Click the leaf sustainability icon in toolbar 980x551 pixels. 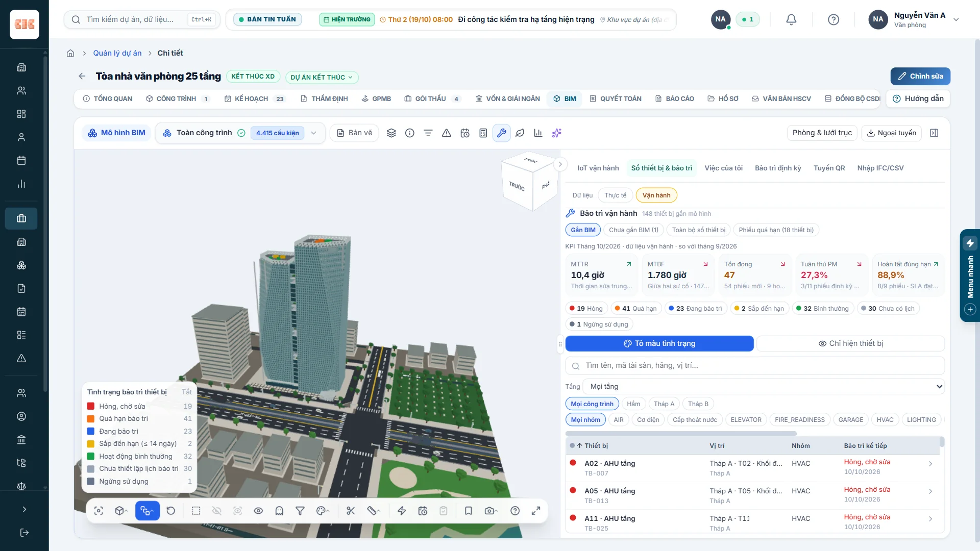coord(520,133)
